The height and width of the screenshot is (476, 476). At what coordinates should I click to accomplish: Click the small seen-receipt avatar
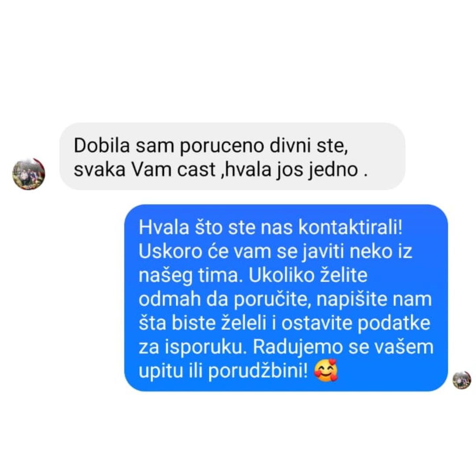coord(462,380)
